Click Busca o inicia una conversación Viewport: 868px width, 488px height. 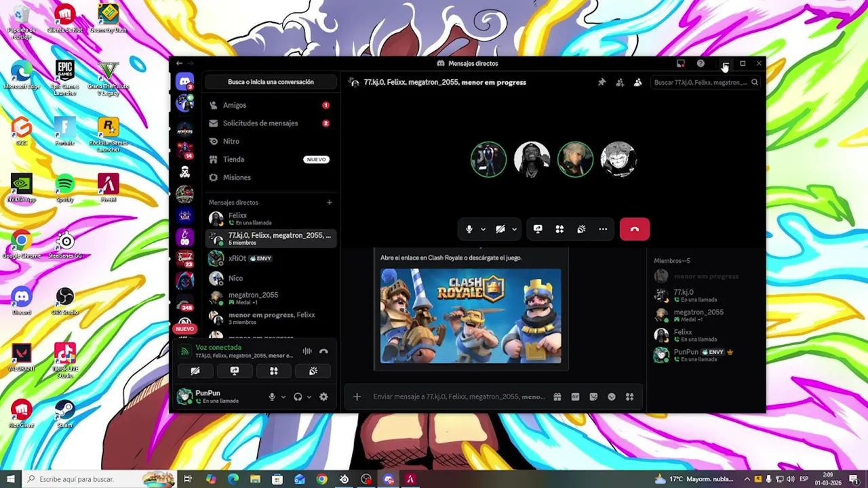271,82
